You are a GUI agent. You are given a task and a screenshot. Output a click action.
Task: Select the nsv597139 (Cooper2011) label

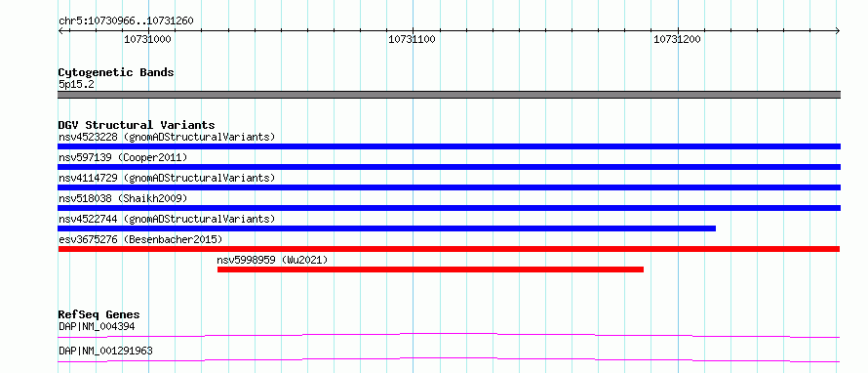[x=123, y=157]
